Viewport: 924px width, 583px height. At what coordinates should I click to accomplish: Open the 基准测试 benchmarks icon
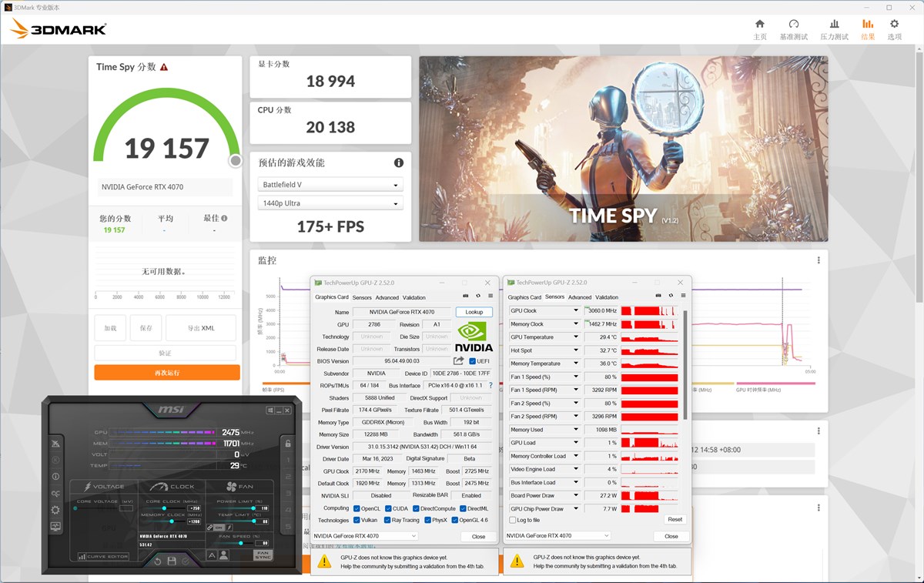[794, 24]
